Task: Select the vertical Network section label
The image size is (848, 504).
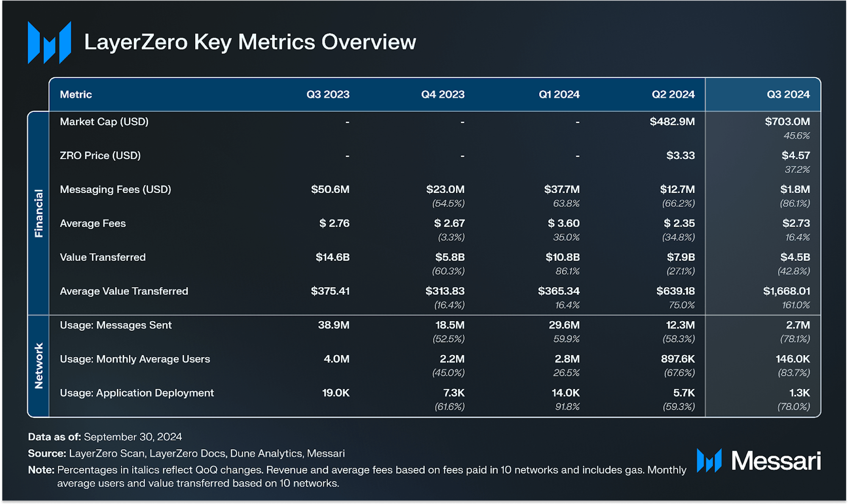Action: 39,366
